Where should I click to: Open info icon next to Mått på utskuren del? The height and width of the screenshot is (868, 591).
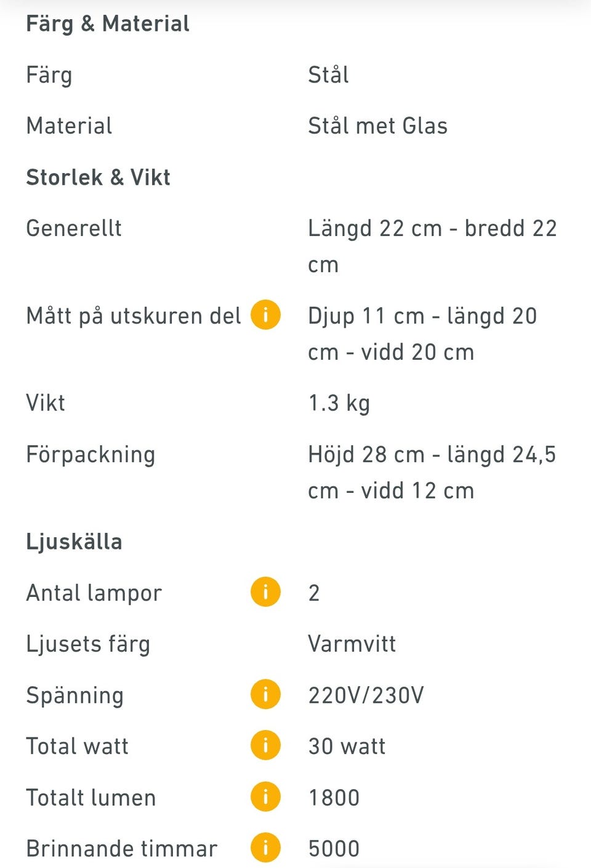[265, 315]
